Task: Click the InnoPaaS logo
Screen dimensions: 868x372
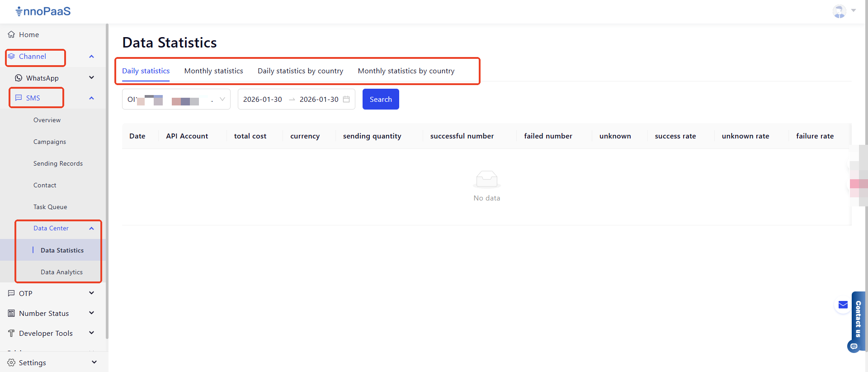Action: 43,11
